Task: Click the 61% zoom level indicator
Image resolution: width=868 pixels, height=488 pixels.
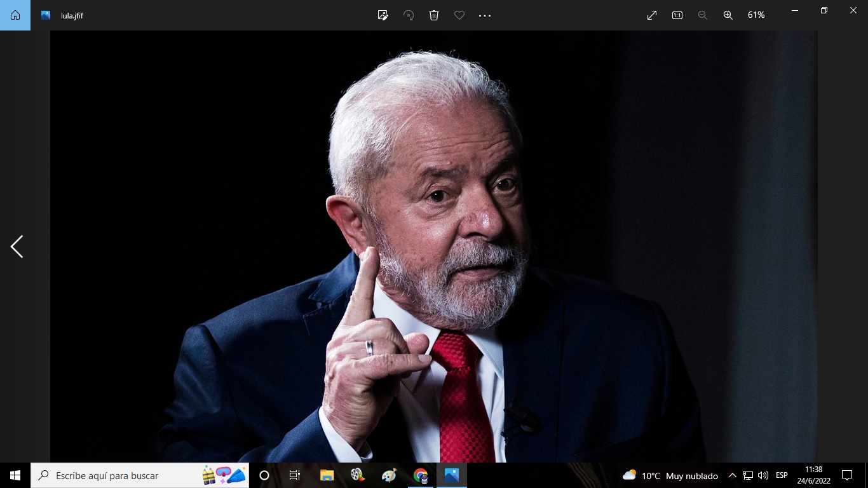Action: pyautogui.click(x=756, y=15)
